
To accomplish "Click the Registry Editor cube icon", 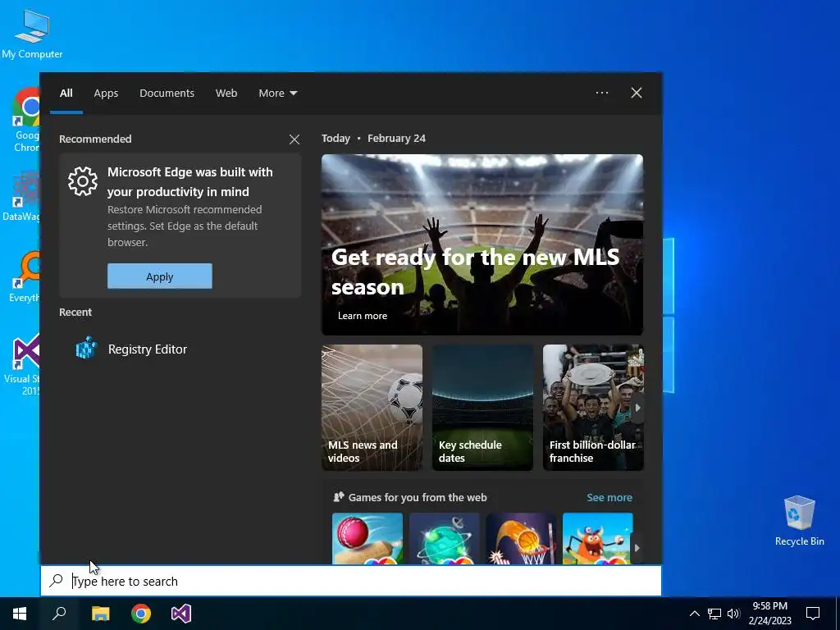I will point(85,348).
